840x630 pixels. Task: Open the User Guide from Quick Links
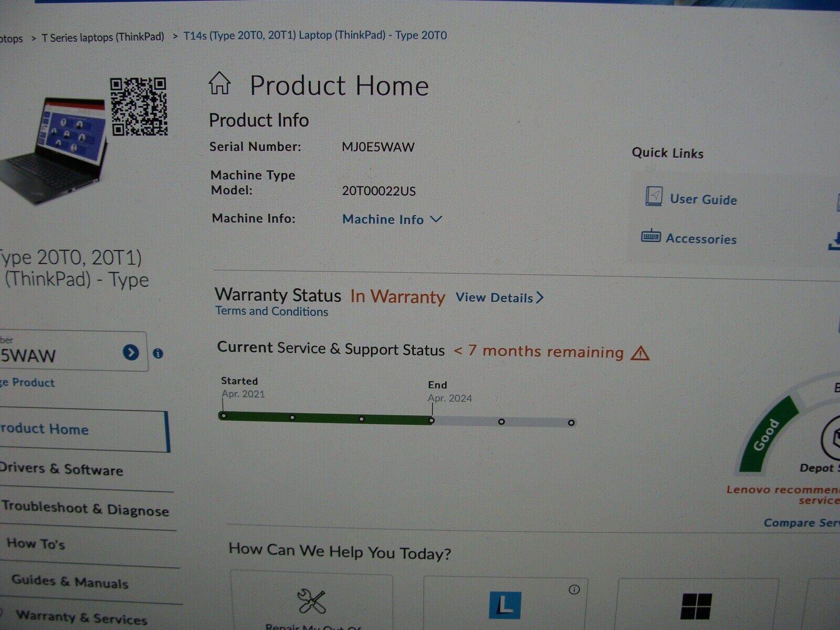(x=703, y=199)
